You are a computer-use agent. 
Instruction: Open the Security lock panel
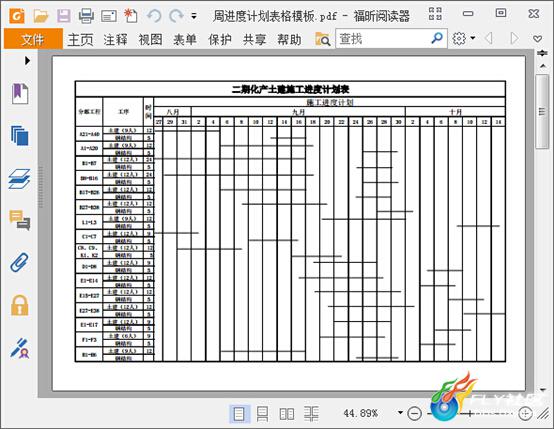pos(19,305)
